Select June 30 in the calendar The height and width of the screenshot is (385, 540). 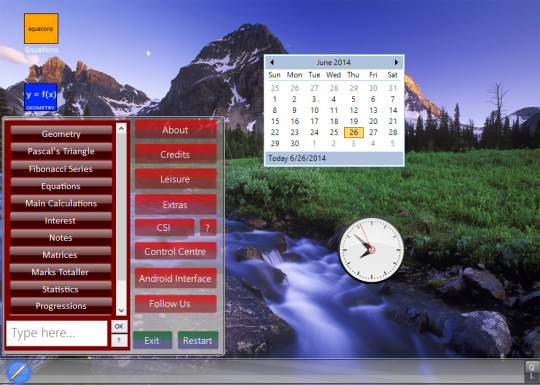click(294, 143)
